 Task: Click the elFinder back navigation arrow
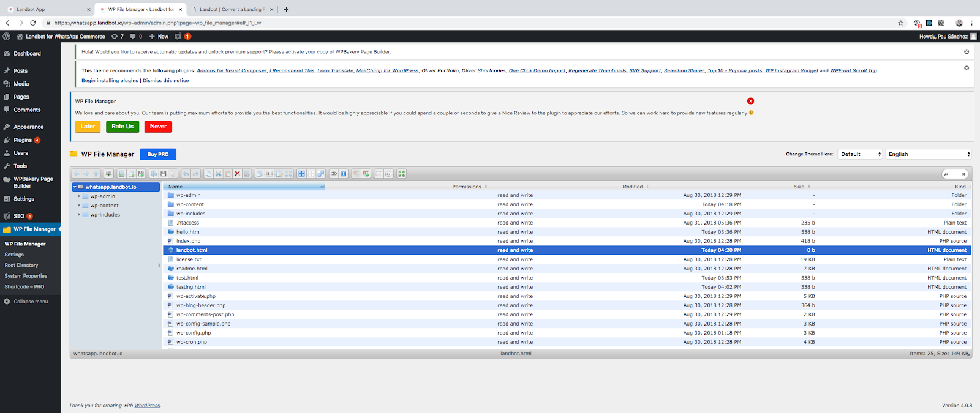coord(77,174)
